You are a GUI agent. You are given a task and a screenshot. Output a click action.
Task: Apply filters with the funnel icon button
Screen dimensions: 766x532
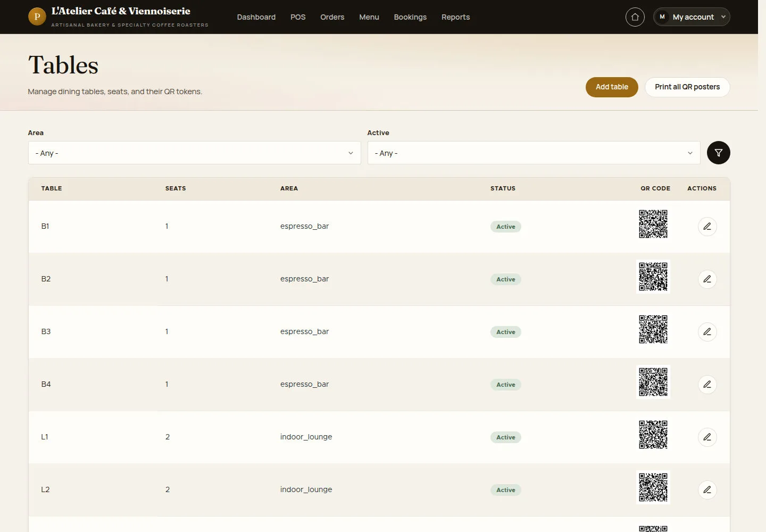click(x=718, y=153)
